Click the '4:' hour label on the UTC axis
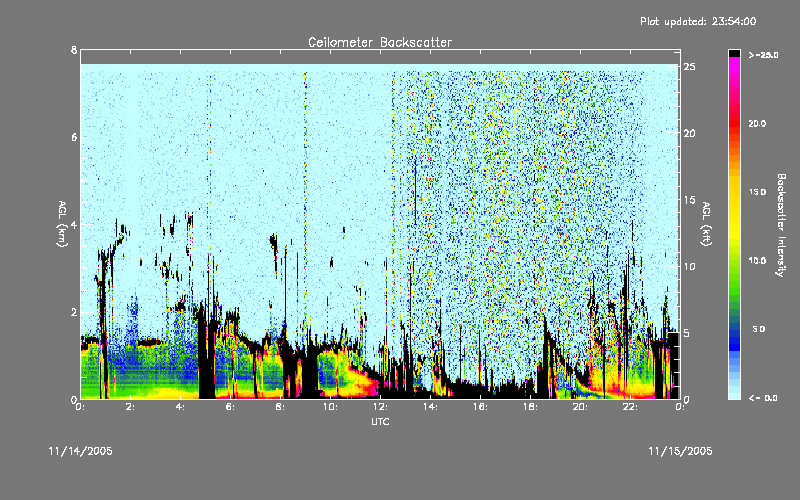 (181, 407)
